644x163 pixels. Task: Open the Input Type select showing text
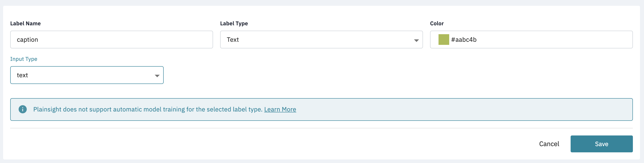click(87, 75)
